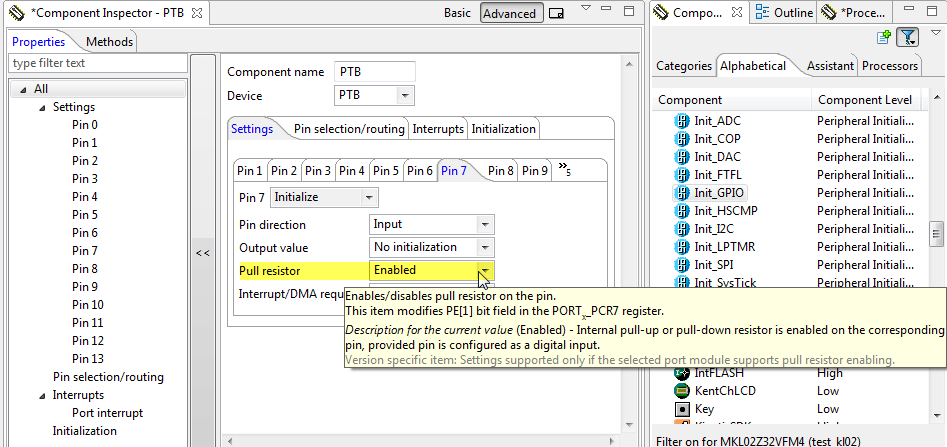
Task: Click the KentChLCD component icon
Action: pyautogui.click(x=682, y=390)
